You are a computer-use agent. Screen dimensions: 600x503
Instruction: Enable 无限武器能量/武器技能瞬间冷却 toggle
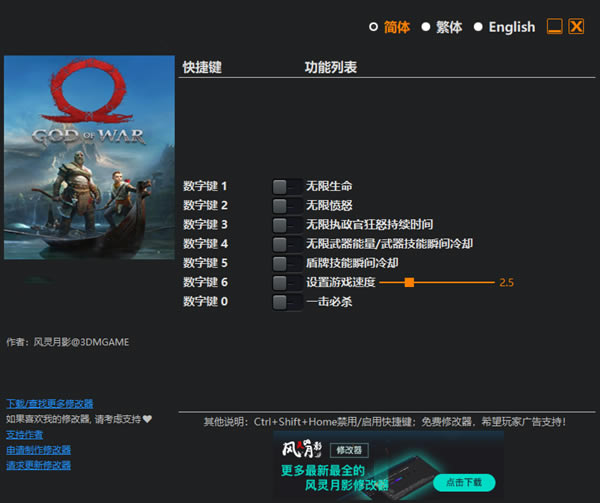pos(286,244)
